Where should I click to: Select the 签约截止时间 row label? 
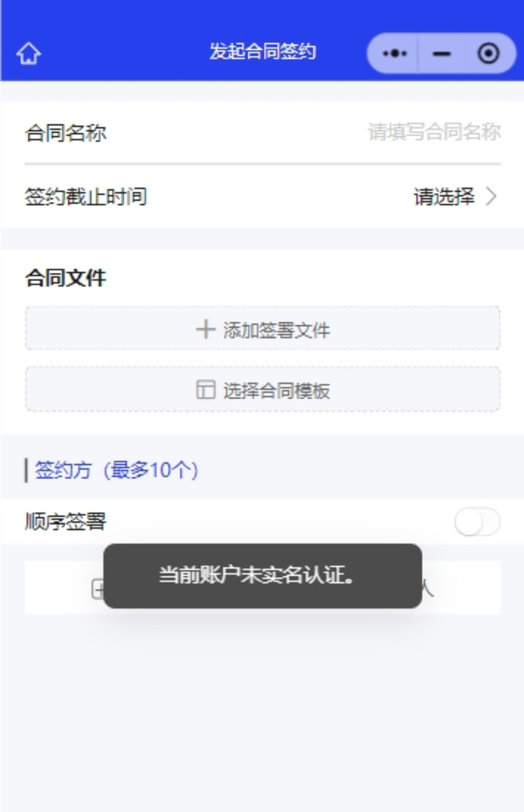pyautogui.click(x=86, y=197)
